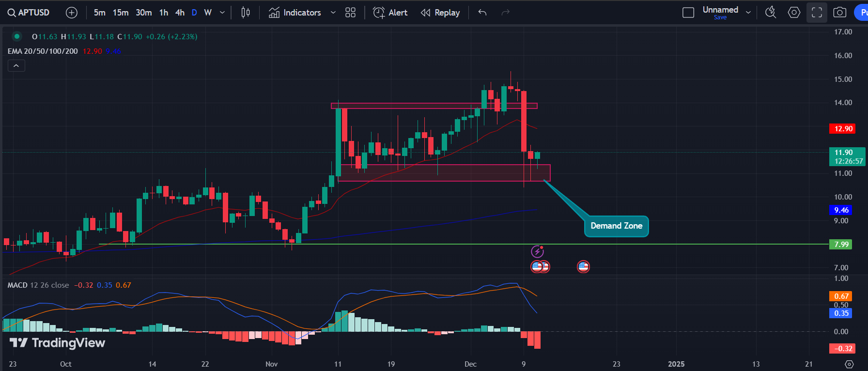Select the EMA 20/50/100/200 indicator legend
Screen dimensions: 868x371
point(43,51)
